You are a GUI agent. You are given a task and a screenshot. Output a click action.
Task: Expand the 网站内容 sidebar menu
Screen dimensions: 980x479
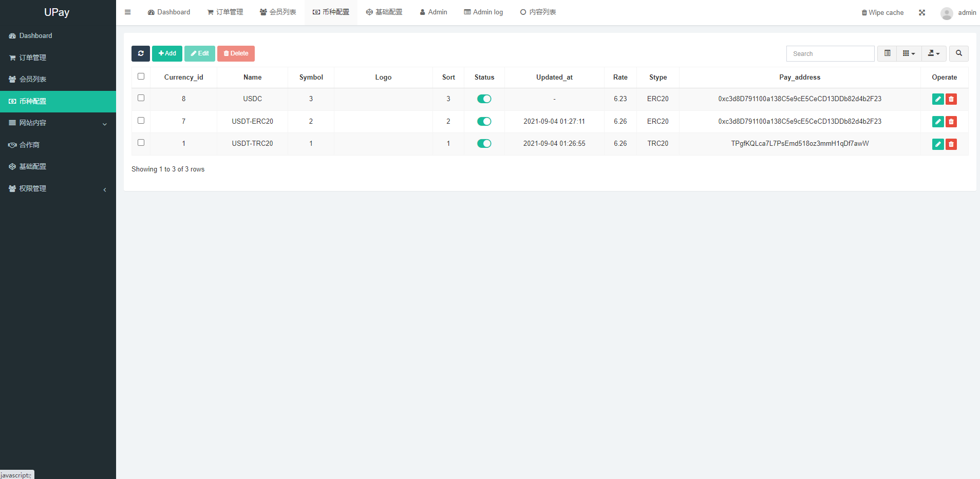pyautogui.click(x=58, y=123)
